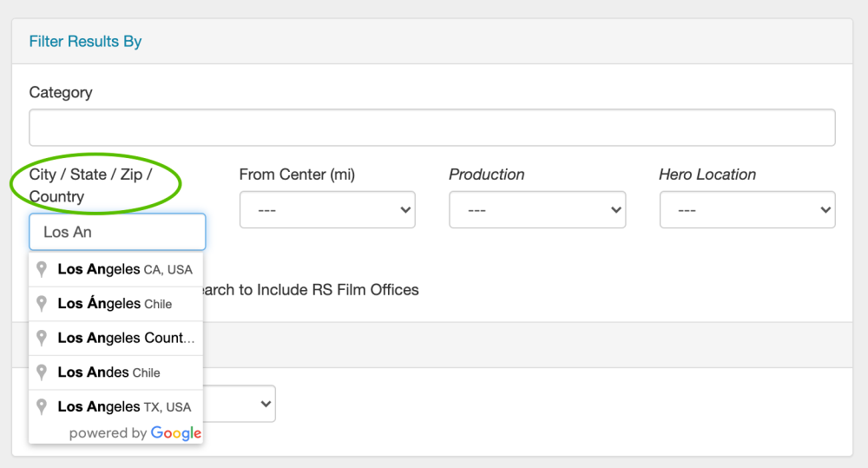868x468 pixels.
Task: Click the city field containing Los An
Action: 117,232
